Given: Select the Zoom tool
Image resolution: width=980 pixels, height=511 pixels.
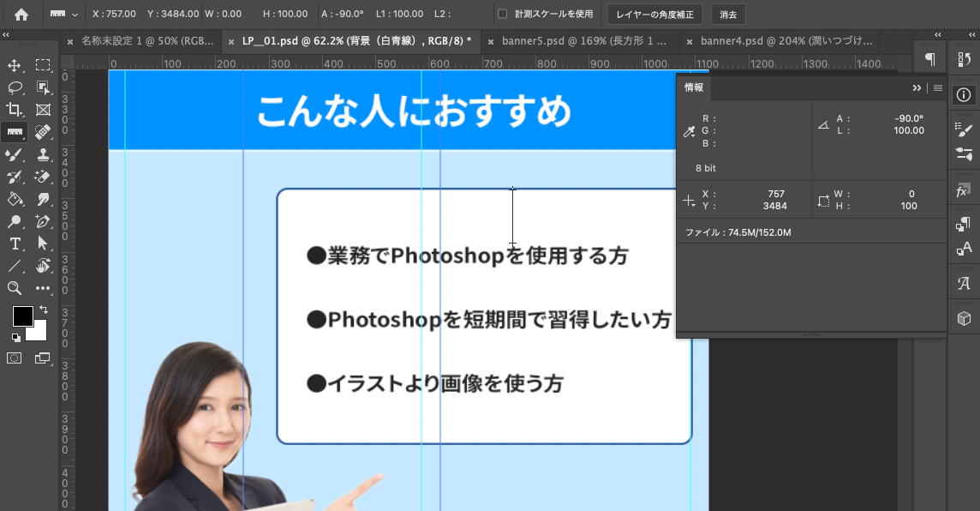Looking at the screenshot, I should coord(15,288).
